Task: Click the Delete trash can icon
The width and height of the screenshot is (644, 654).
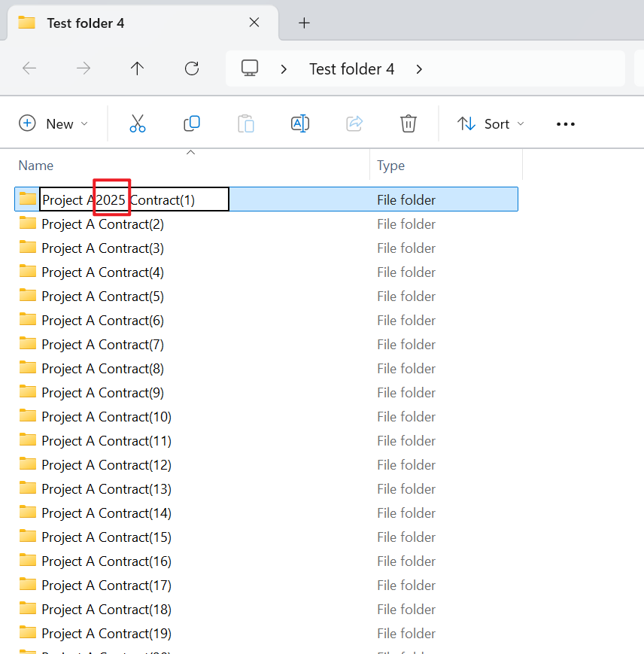Action: [409, 123]
